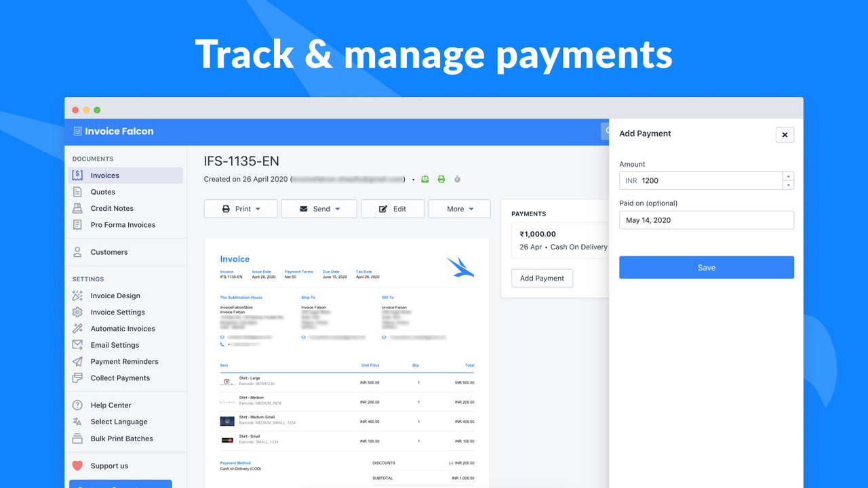The image size is (868, 488).
Task: Click the Credit Notes icon
Action: click(x=79, y=208)
